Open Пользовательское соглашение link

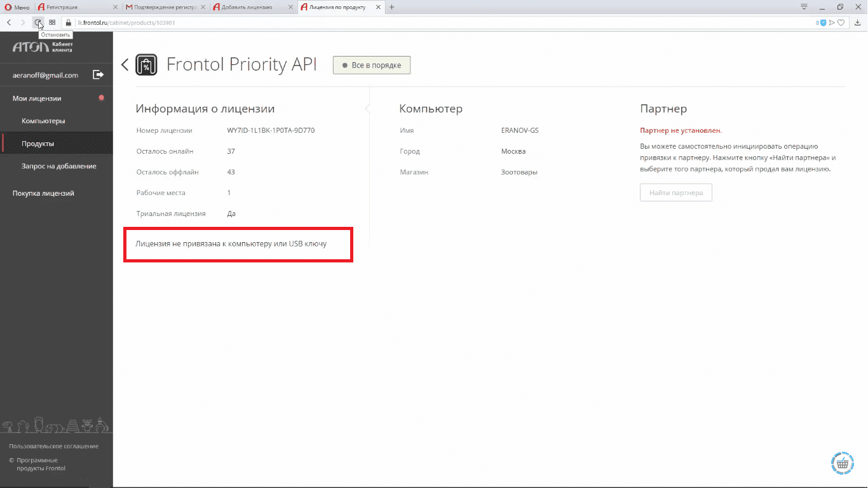(x=53, y=446)
